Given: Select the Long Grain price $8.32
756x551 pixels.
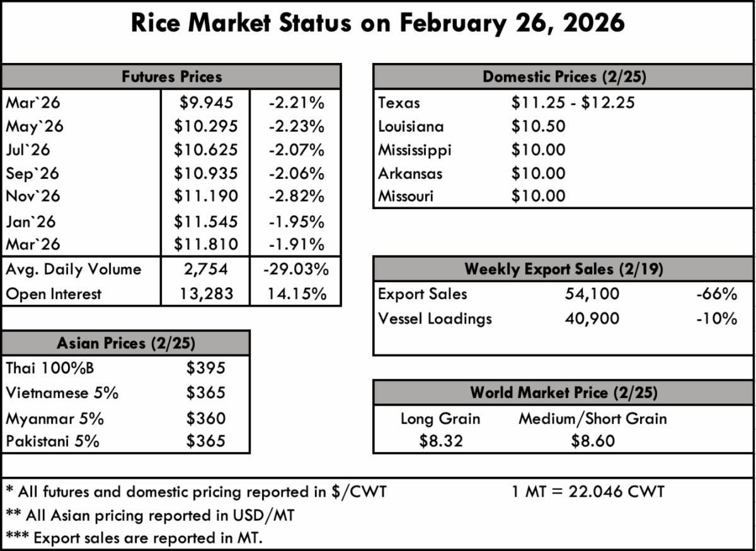Looking at the screenshot, I should coord(440,441).
